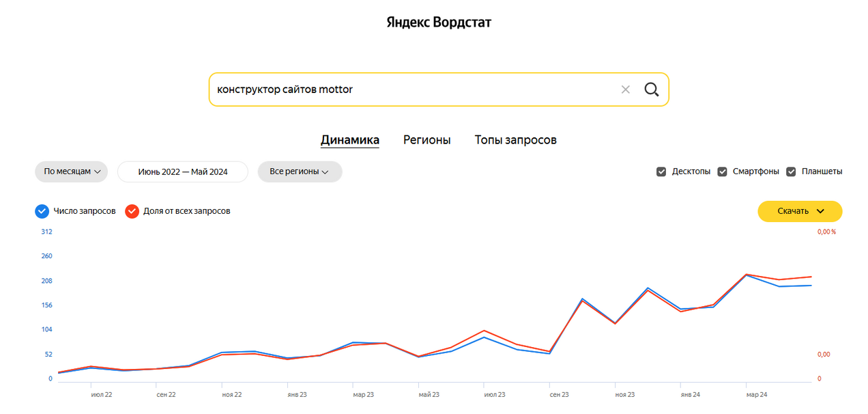Click the magnifier search icon

click(652, 89)
